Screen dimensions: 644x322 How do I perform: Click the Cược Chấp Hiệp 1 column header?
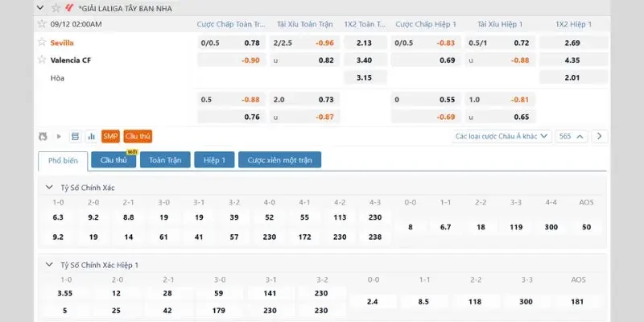(426, 24)
